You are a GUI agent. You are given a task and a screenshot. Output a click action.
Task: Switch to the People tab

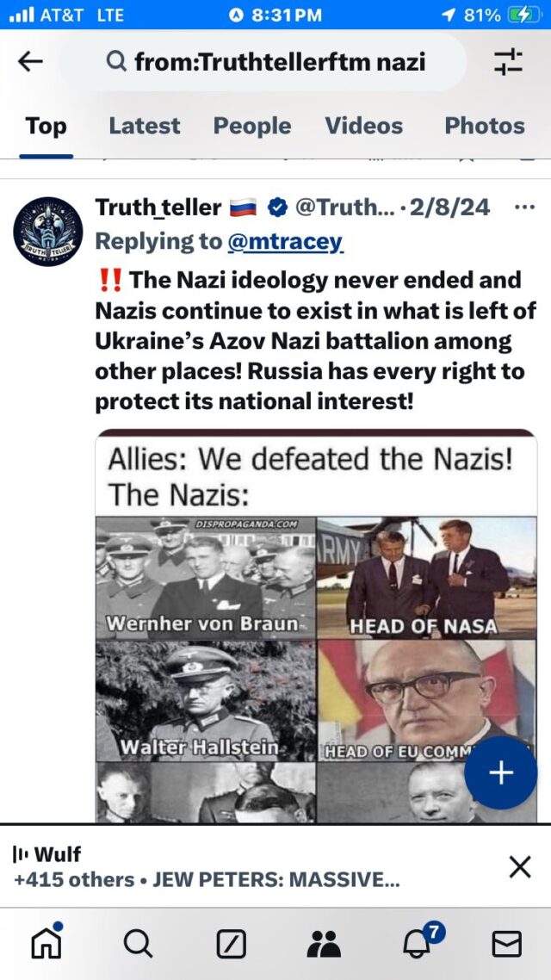(x=251, y=126)
